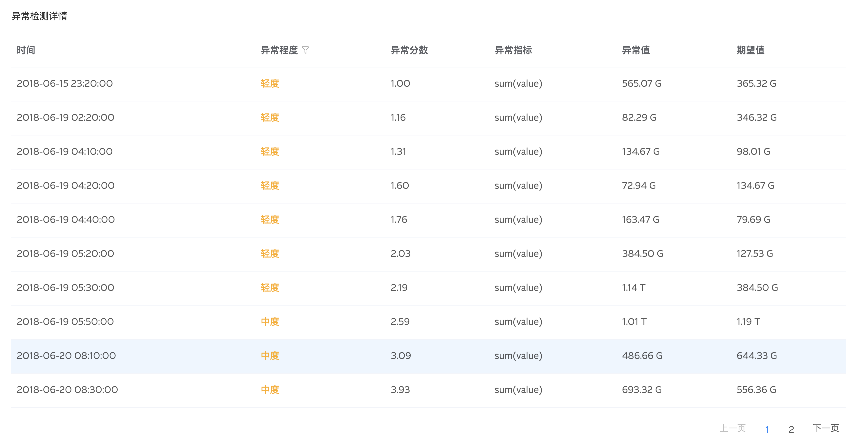Click anomaly score 1.16
Screen dimensions: 868x439
[398, 117]
